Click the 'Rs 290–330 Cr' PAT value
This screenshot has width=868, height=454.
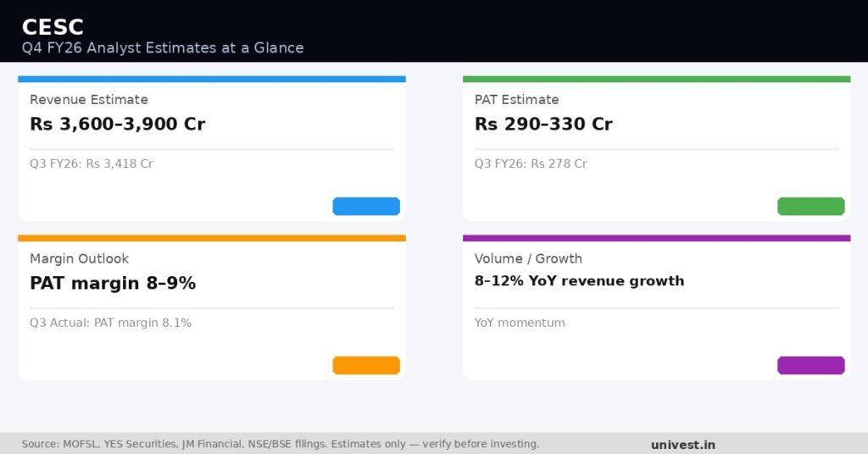(x=543, y=124)
